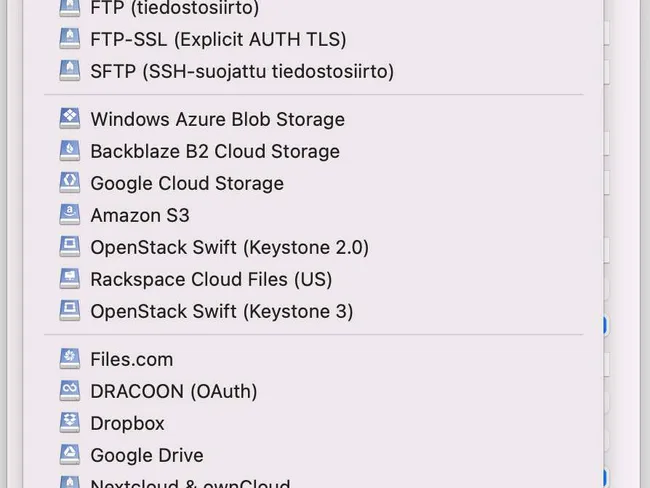Click the DRACOON infinity drive icon
The image size is (650, 488).
tap(70, 391)
